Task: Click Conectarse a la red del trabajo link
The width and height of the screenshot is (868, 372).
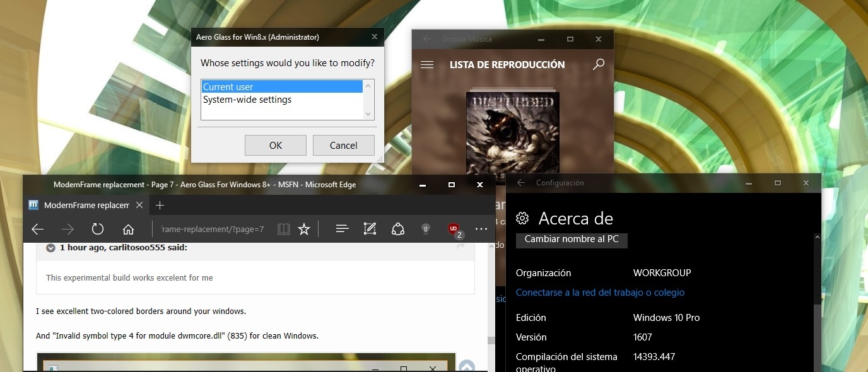Action: [x=600, y=293]
